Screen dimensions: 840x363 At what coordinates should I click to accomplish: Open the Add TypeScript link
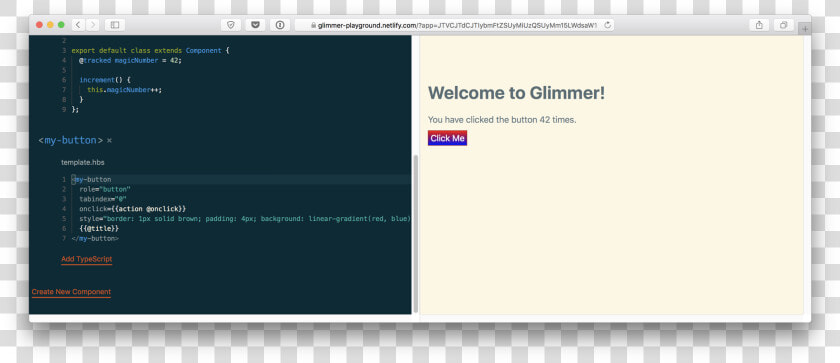coord(86,259)
